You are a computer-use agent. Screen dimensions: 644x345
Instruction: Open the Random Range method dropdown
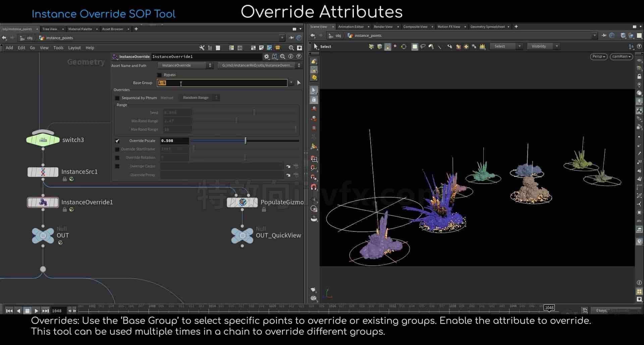200,97
